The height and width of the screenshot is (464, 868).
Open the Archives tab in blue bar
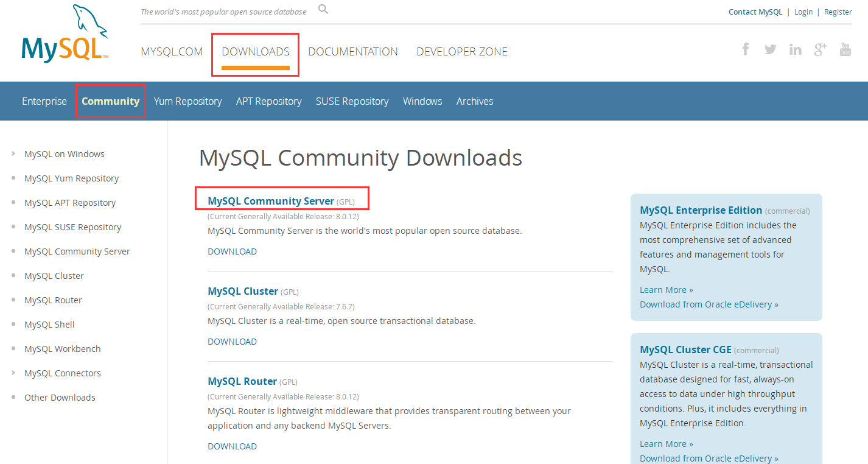click(475, 101)
